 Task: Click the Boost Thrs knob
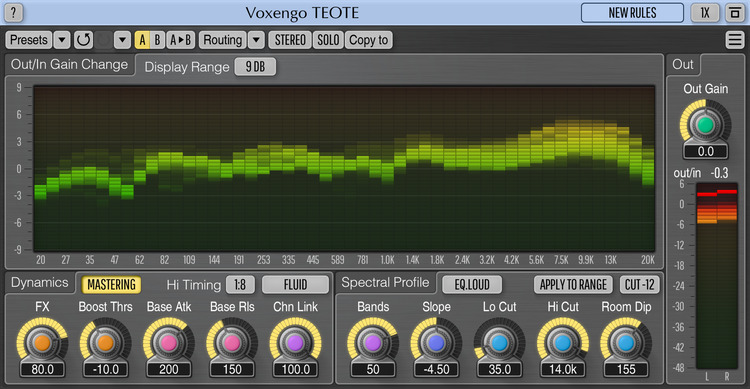tap(105, 343)
